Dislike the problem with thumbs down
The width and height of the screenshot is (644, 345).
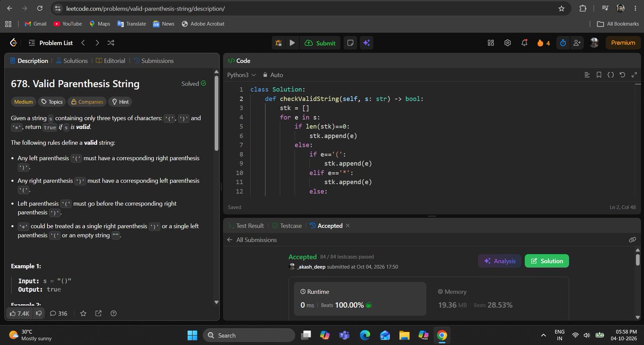click(x=39, y=313)
